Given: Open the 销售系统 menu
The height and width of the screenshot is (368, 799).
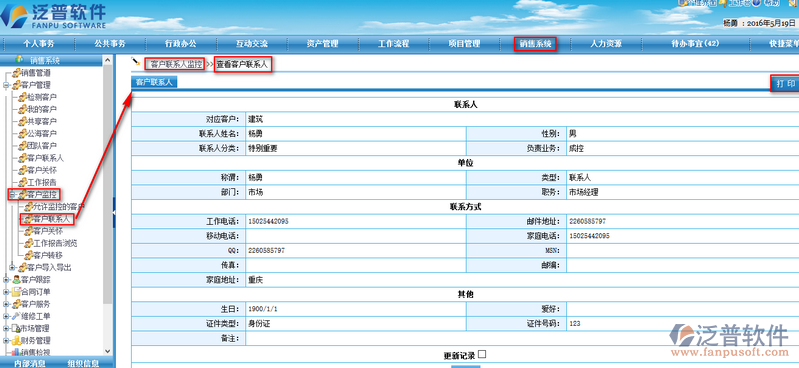Looking at the screenshot, I should click(535, 44).
